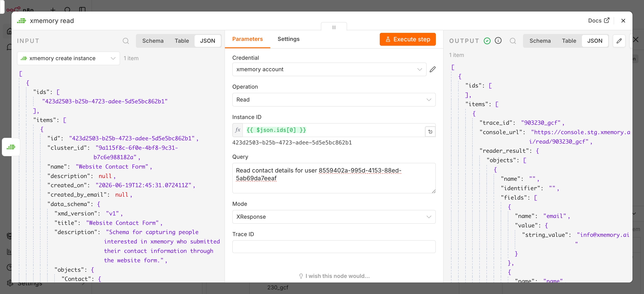Close the panel behind the output pane

click(636, 40)
